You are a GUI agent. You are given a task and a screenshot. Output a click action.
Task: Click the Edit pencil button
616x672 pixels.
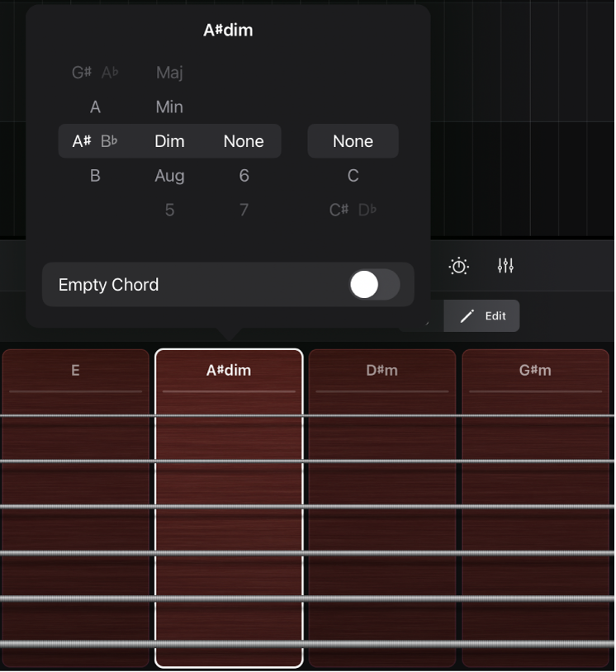click(x=481, y=316)
